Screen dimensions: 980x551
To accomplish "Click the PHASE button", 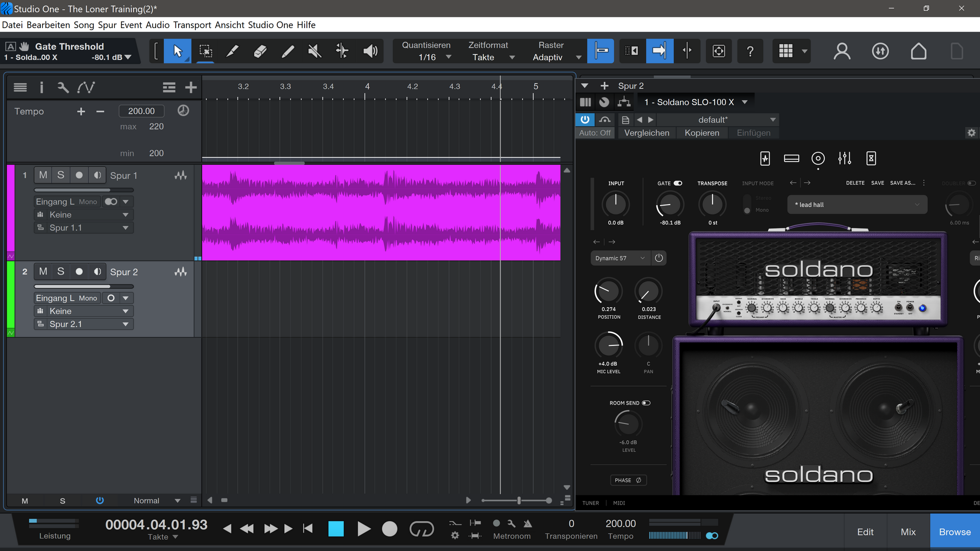I will pyautogui.click(x=628, y=480).
